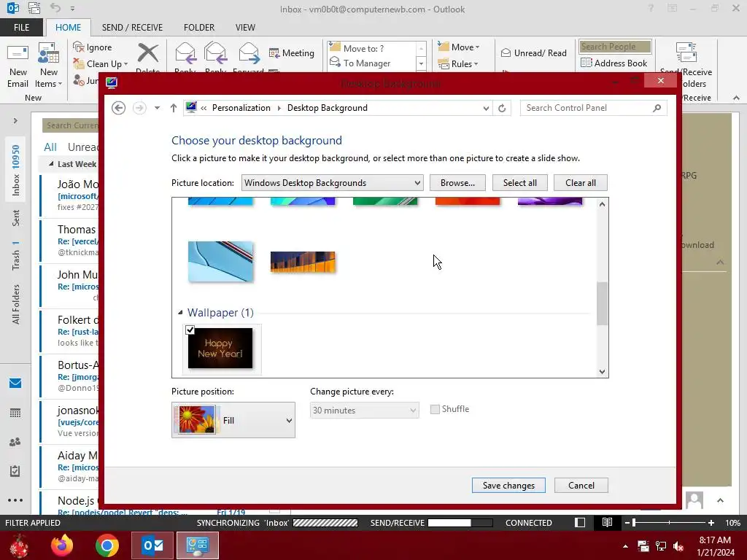Click the Reply envelope icon in Outlook
The height and width of the screenshot is (560, 747).
pos(185,53)
